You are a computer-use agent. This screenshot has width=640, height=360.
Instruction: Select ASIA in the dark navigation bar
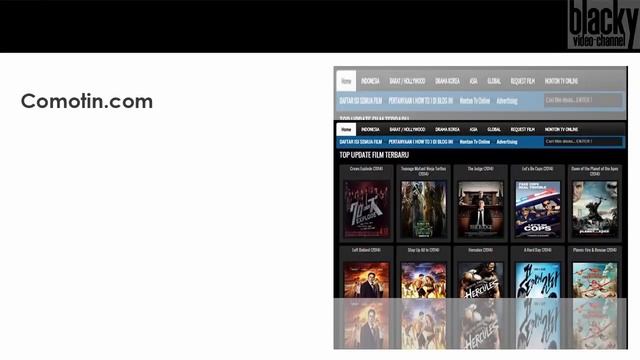click(473, 129)
